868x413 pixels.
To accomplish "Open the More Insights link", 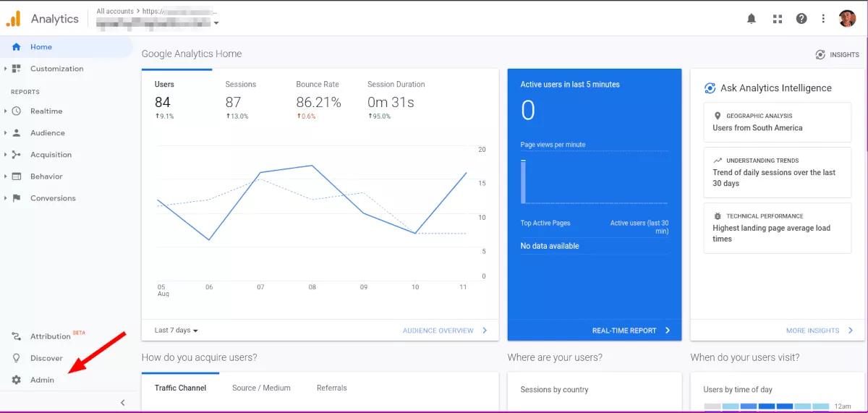I will click(x=820, y=331).
